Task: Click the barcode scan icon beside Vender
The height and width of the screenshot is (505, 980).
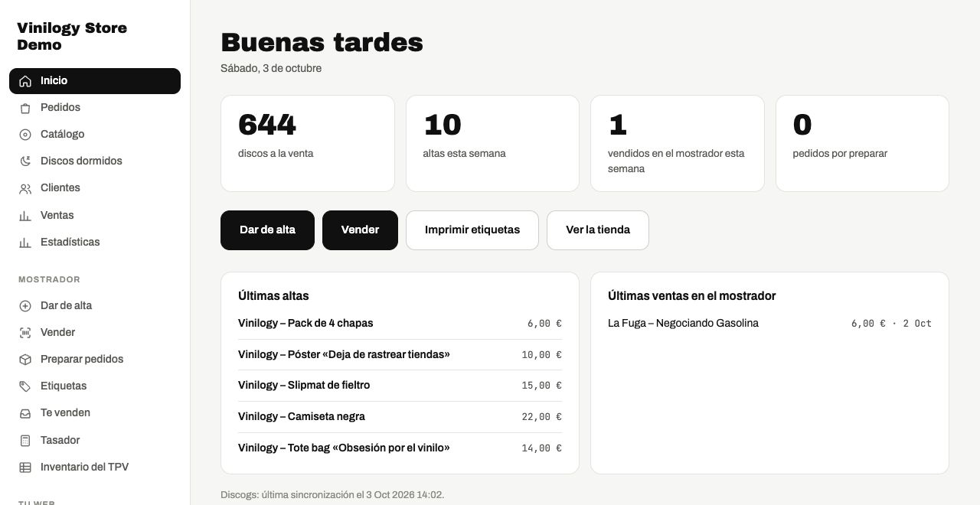Action: point(25,333)
